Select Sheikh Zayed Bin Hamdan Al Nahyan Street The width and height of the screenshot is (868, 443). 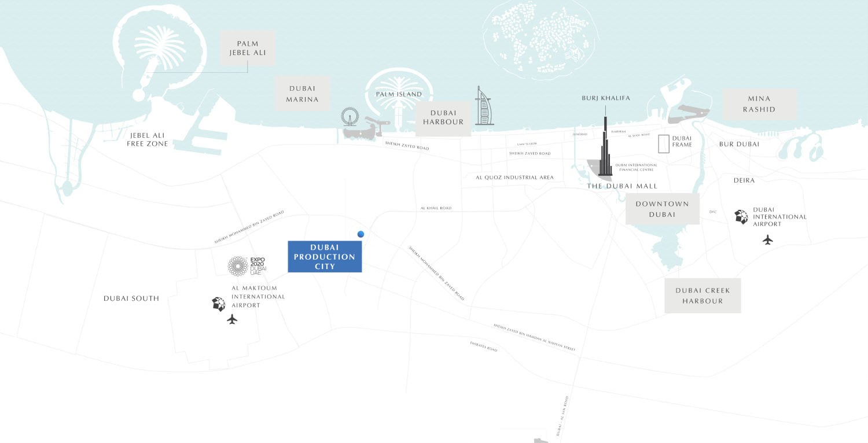tap(535, 338)
